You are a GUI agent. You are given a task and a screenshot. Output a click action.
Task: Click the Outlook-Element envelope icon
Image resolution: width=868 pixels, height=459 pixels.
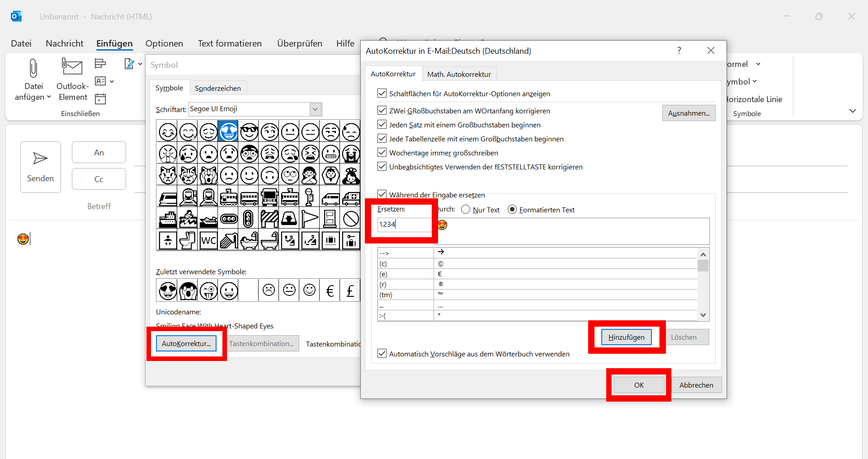72,67
